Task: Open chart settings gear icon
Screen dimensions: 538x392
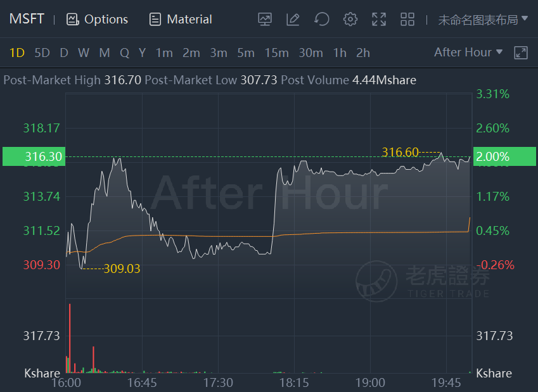Action: click(350, 19)
